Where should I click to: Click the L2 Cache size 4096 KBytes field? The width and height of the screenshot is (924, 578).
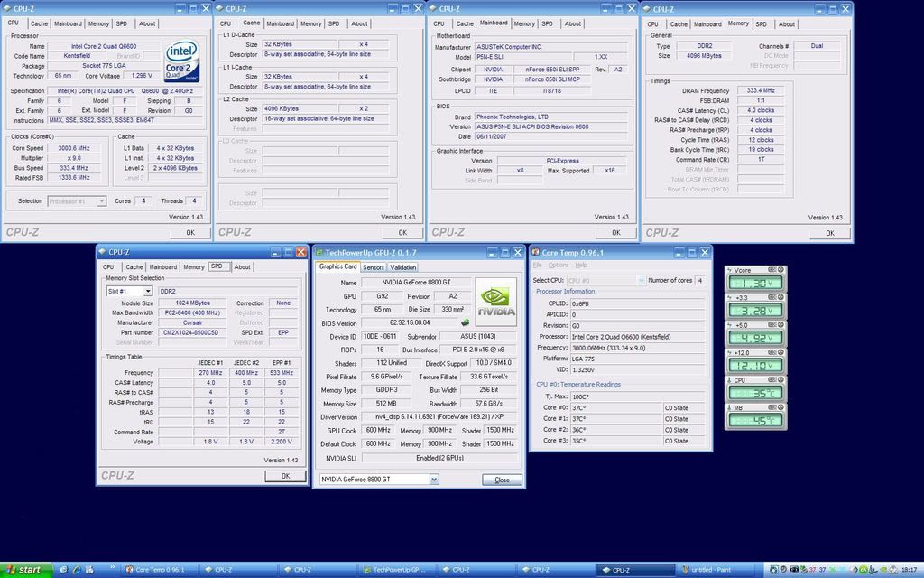coord(300,109)
